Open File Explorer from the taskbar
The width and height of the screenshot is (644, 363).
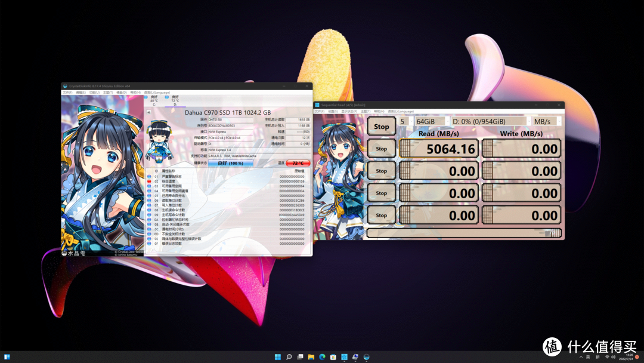pos(311,357)
